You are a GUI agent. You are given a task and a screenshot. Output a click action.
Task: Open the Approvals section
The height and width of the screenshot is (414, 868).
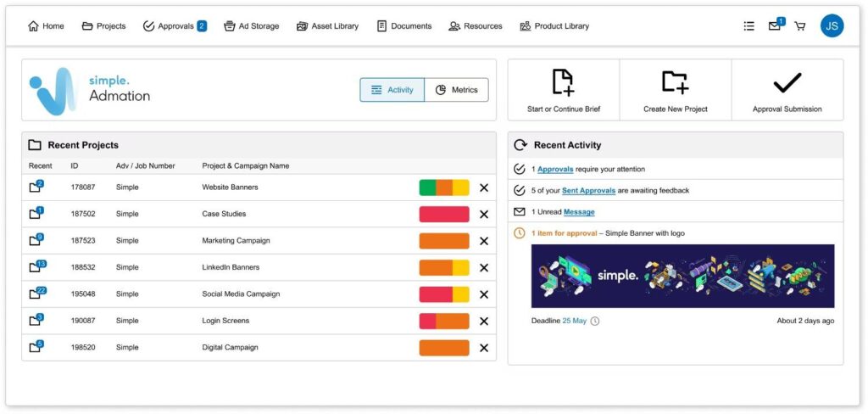click(x=175, y=26)
